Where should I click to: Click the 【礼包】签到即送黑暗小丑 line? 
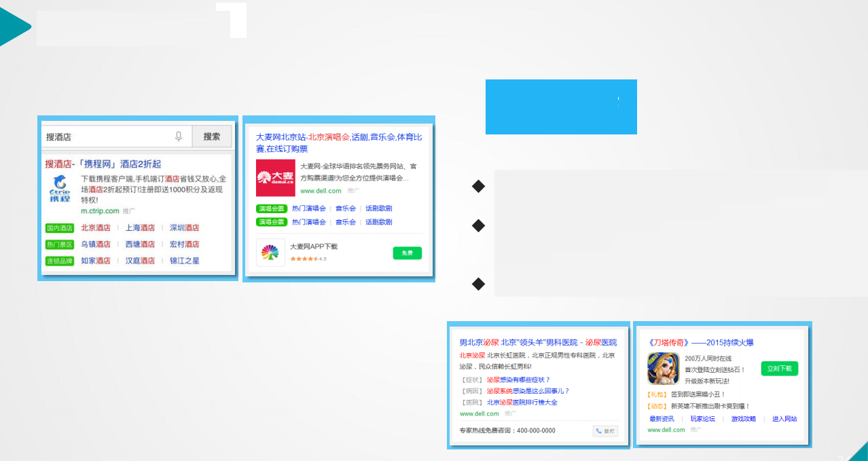click(x=687, y=394)
